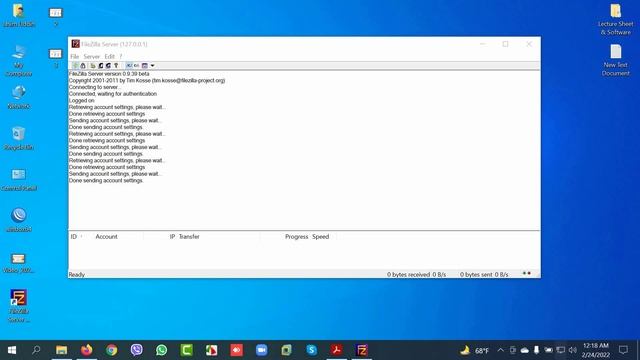Open the network icon in system tray
This screenshot has width=640, height=360.
click(x=561, y=350)
